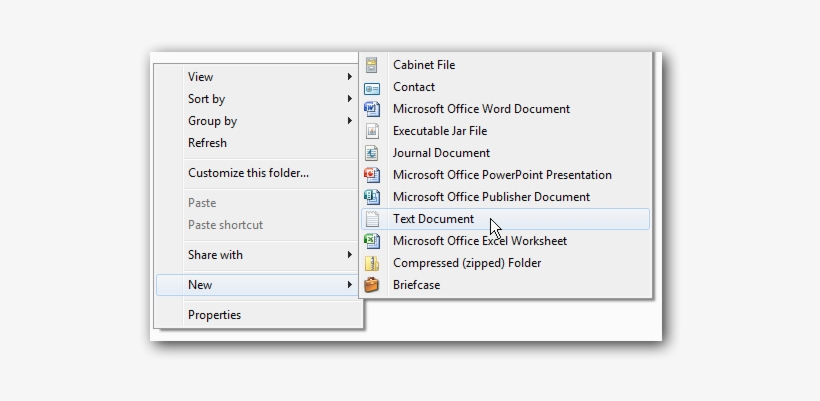Create a new Contact
The width and height of the screenshot is (820, 401).
(x=505, y=87)
